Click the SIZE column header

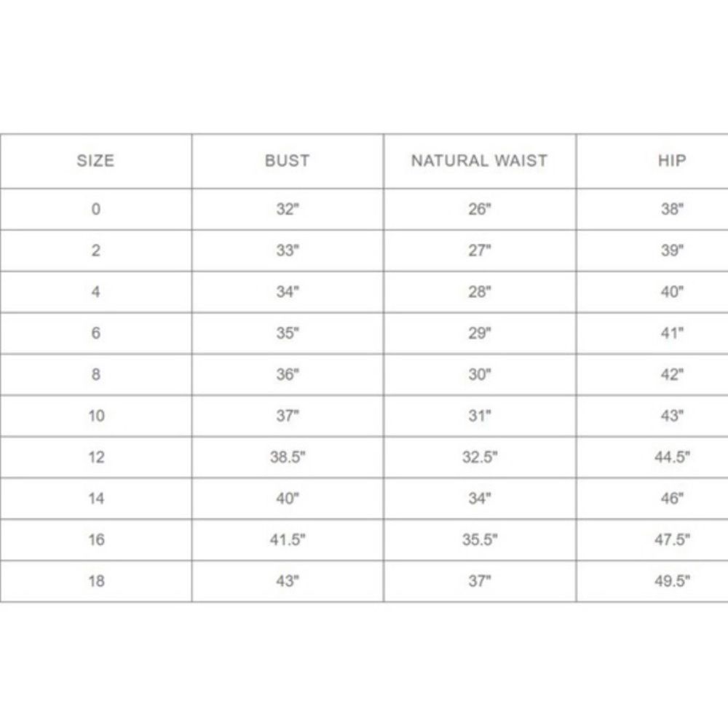point(95,161)
